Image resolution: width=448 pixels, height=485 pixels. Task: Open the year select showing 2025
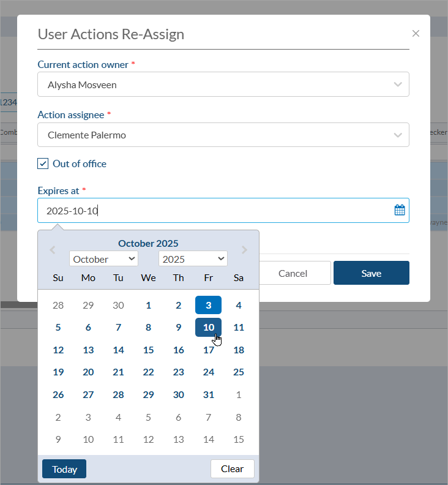click(x=193, y=259)
